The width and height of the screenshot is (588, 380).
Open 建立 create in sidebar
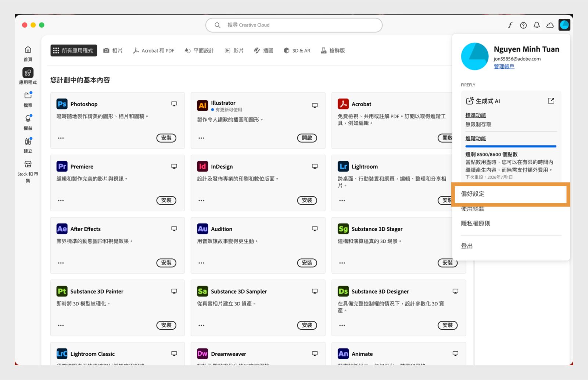point(28,145)
